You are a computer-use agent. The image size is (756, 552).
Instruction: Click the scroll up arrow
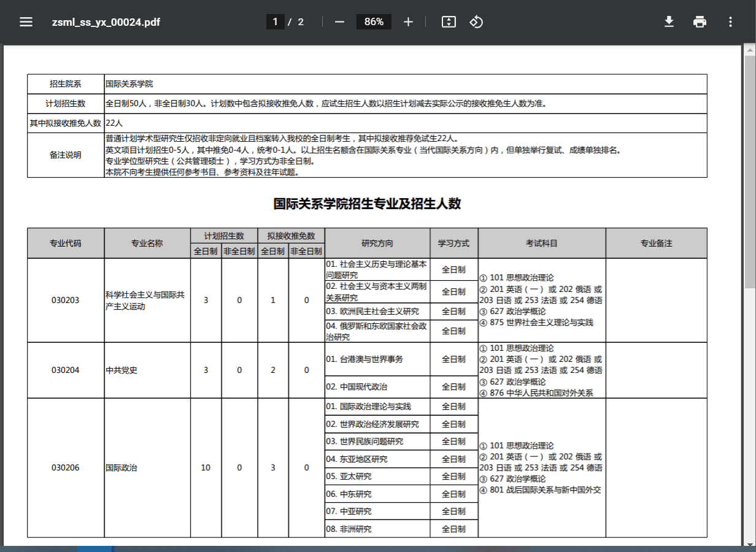pyautogui.click(x=750, y=49)
